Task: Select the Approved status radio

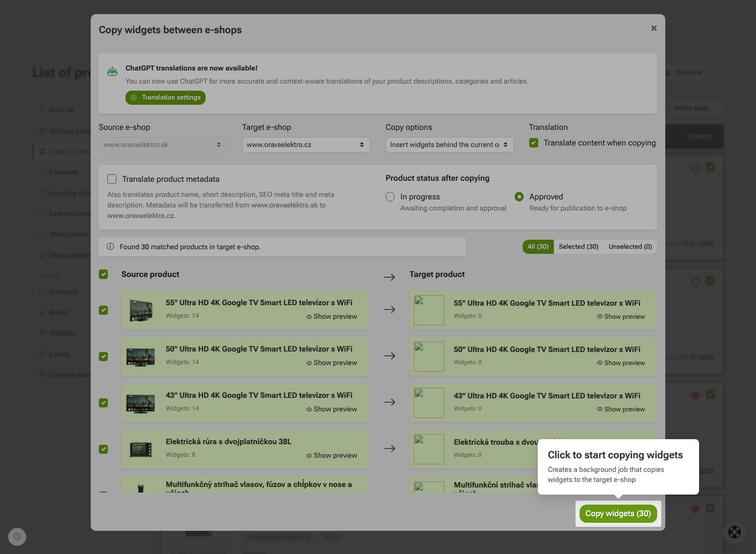Action: 519,196
